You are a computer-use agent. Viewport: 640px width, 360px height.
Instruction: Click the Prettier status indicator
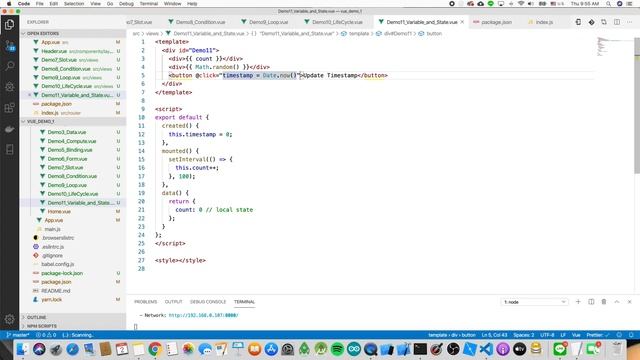598,335
